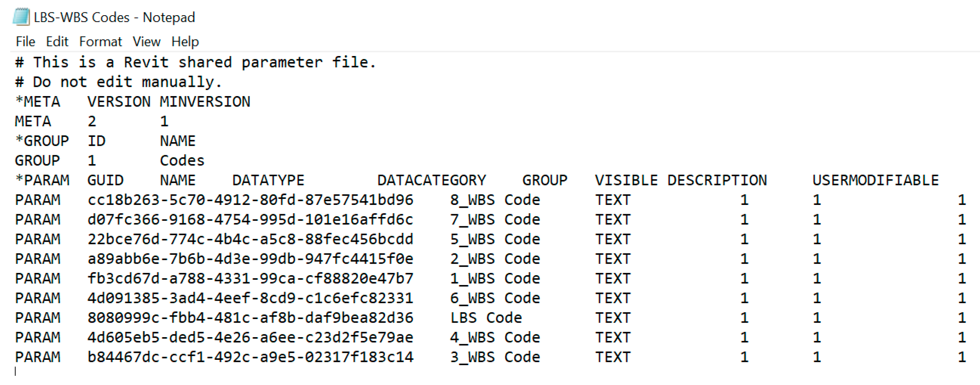
Task: Open the Help menu
Action: 185,41
